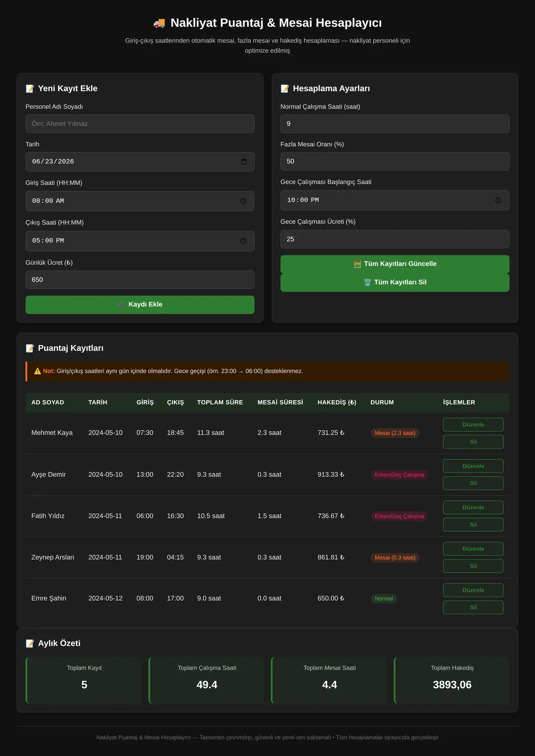Edit Fatih Yıldız's record with Düzenle
This screenshot has height=756, width=535.
(473, 508)
